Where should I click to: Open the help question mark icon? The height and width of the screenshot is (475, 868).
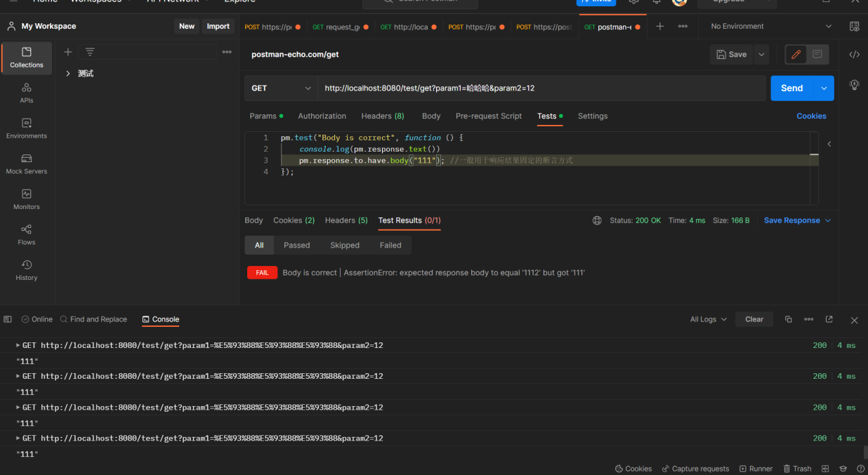tap(860, 469)
